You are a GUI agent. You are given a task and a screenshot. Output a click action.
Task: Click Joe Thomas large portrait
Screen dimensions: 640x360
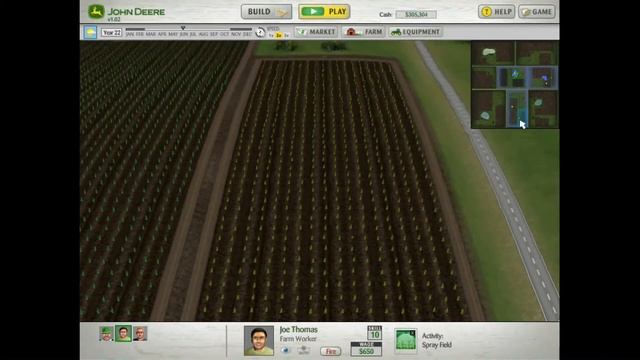pyautogui.click(x=259, y=341)
